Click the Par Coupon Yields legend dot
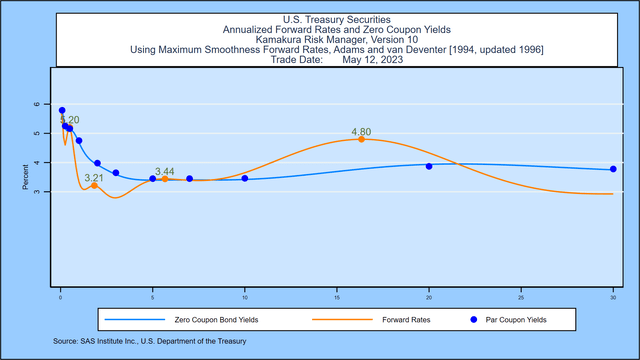Screen dimensions: 640x360 (473, 320)
